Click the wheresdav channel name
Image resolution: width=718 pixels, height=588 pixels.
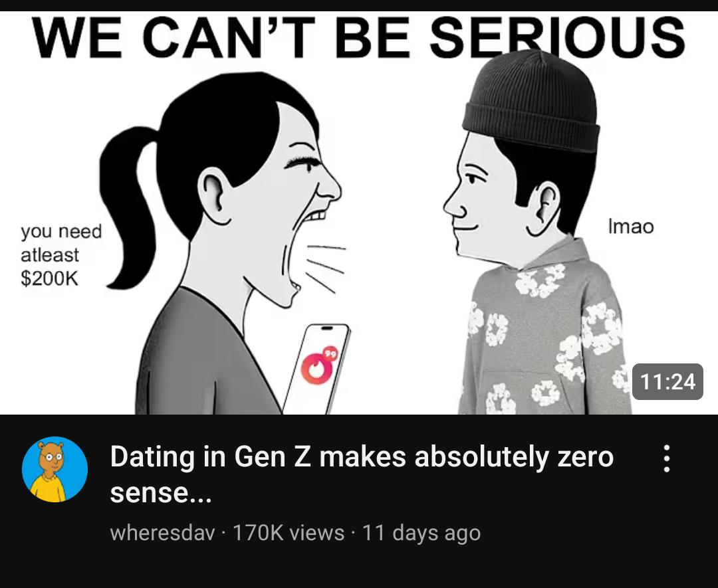(x=163, y=532)
